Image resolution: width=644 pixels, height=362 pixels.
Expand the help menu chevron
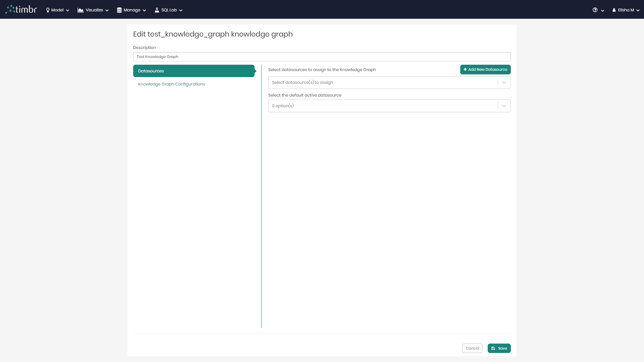tap(603, 10)
